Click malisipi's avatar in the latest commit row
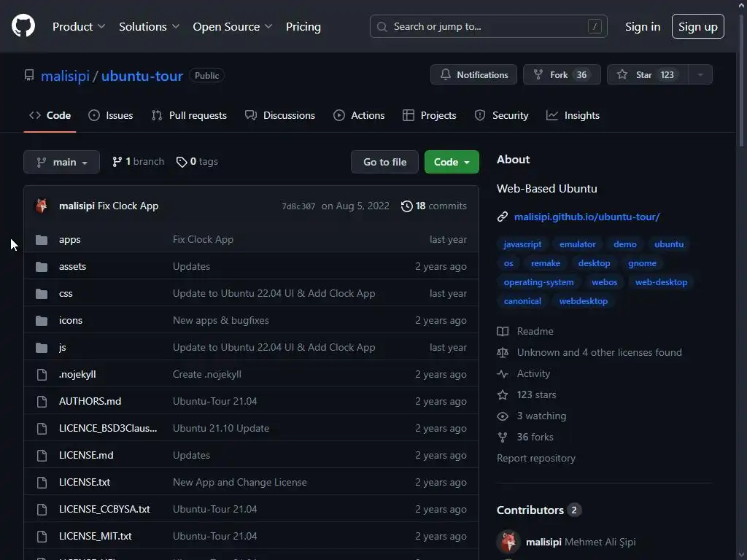The image size is (747, 560). tap(42, 206)
